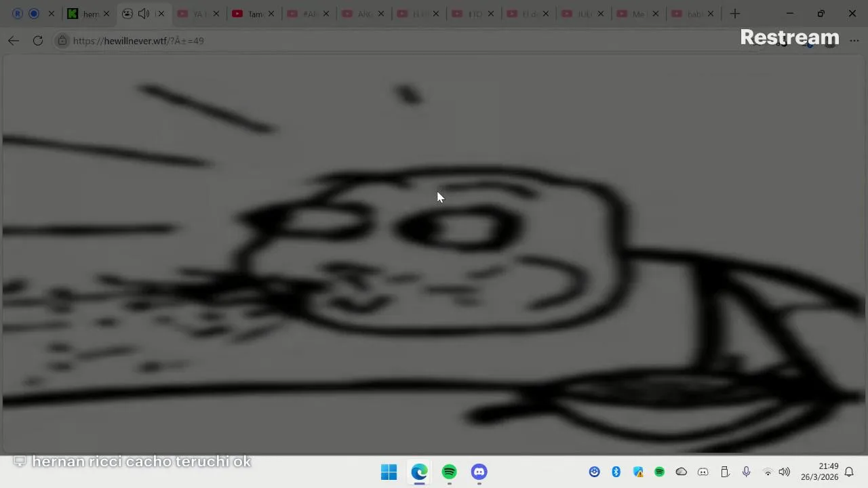The height and width of the screenshot is (488, 868).
Task: Open the browser settings three-dots menu
Action: tap(854, 41)
